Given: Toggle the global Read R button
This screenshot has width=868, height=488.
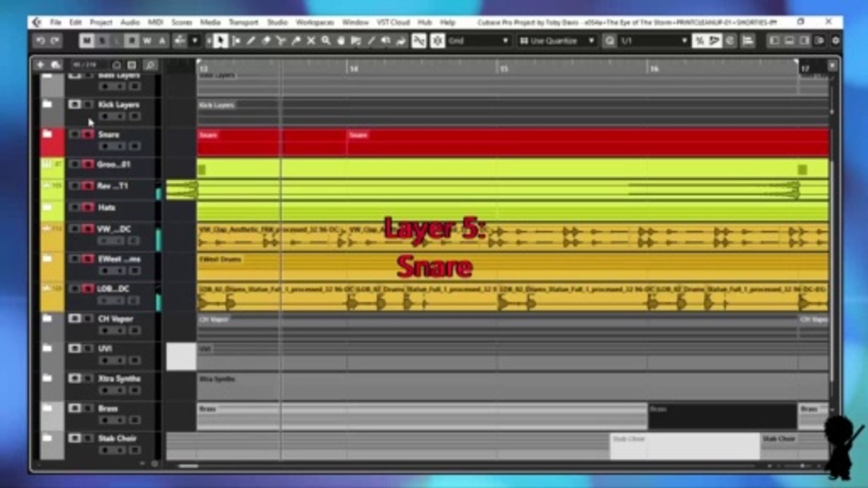Looking at the screenshot, I should pyautogui.click(x=132, y=41).
